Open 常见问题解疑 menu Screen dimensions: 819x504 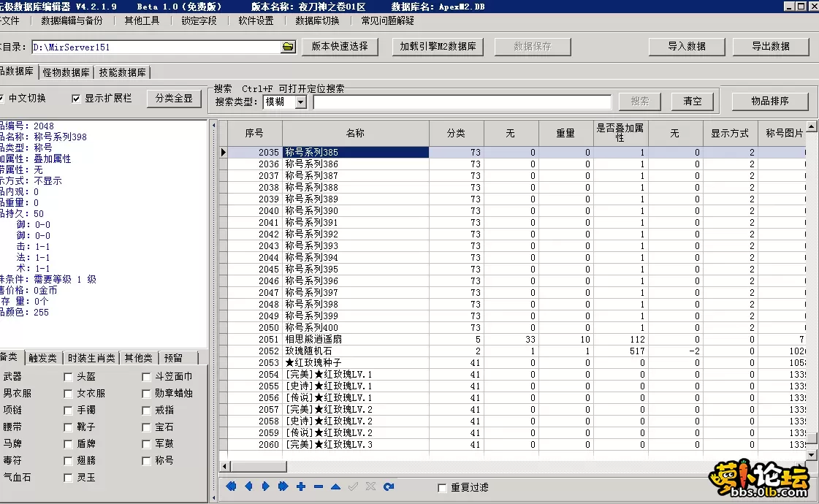[x=387, y=21]
